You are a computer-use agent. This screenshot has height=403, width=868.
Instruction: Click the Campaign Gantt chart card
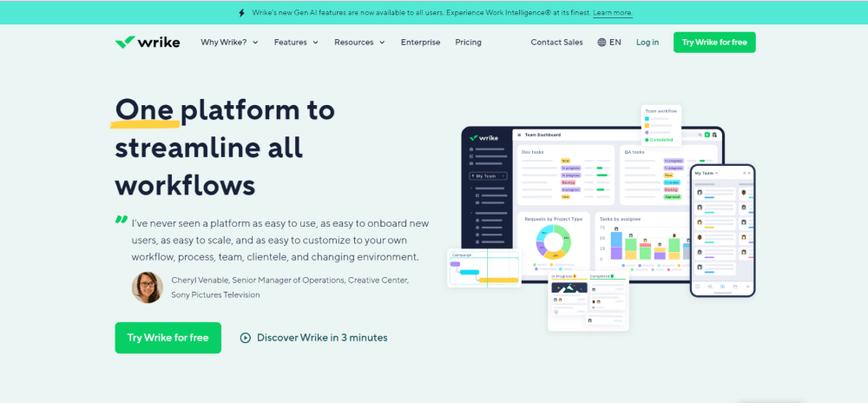coord(484,268)
